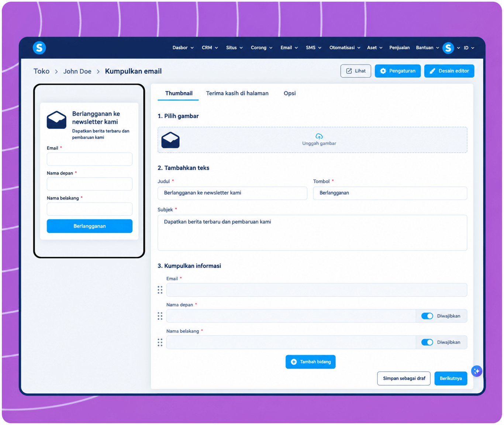Click the Berlangganan button in the preview

[89, 226]
